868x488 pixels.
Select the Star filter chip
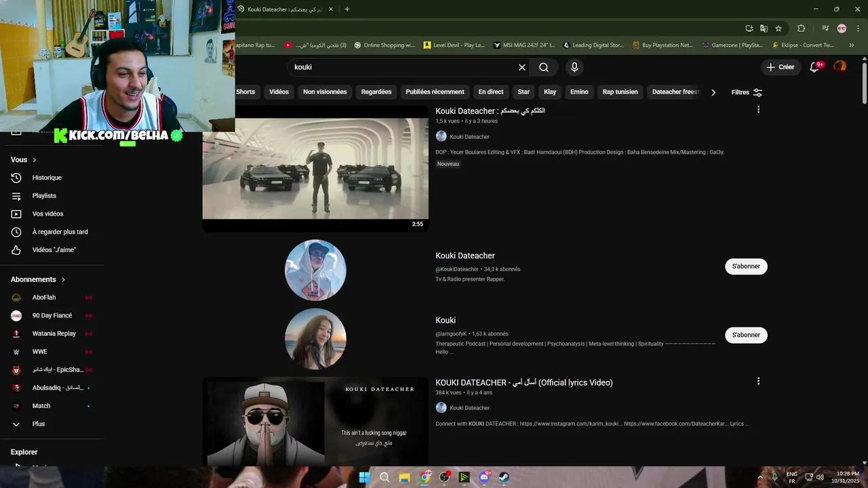(524, 92)
